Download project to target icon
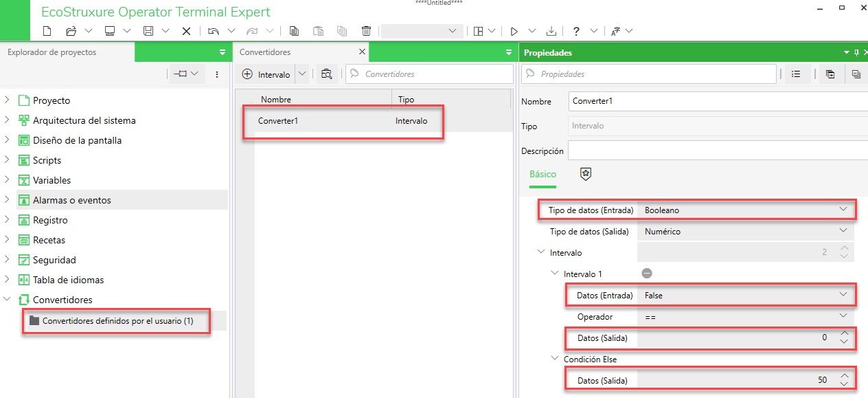 551,31
